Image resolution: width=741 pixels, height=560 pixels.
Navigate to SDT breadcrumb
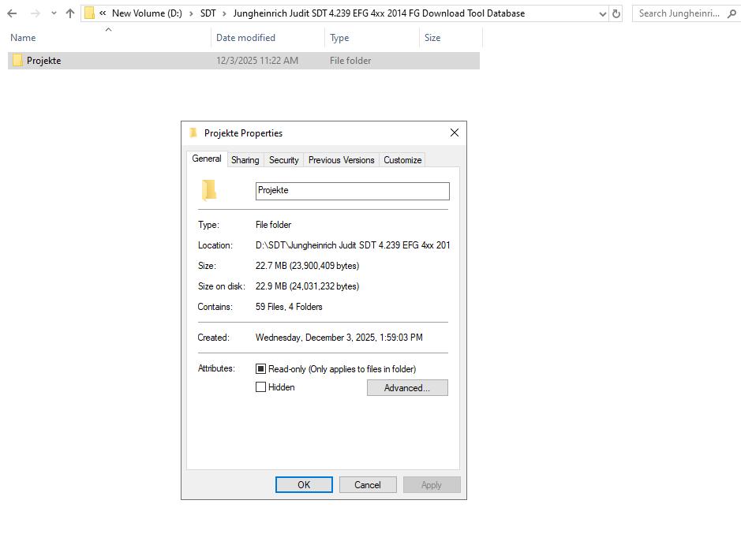pyautogui.click(x=208, y=13)
